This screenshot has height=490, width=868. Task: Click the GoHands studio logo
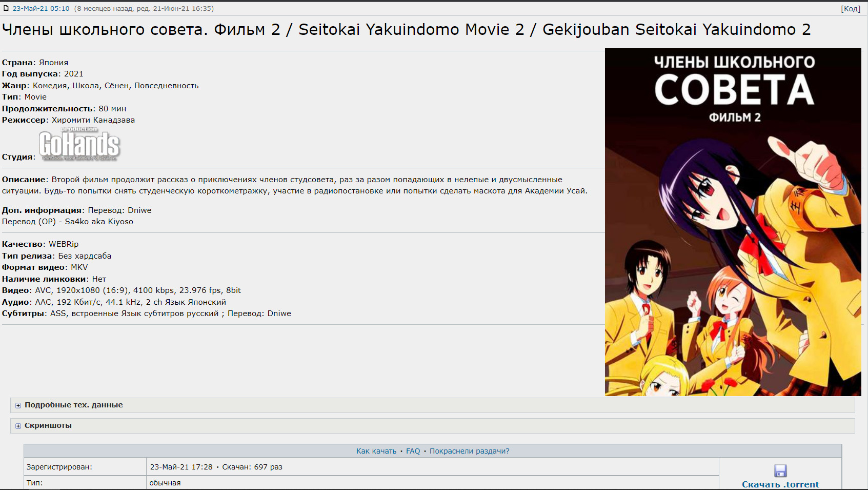(79, 144)
